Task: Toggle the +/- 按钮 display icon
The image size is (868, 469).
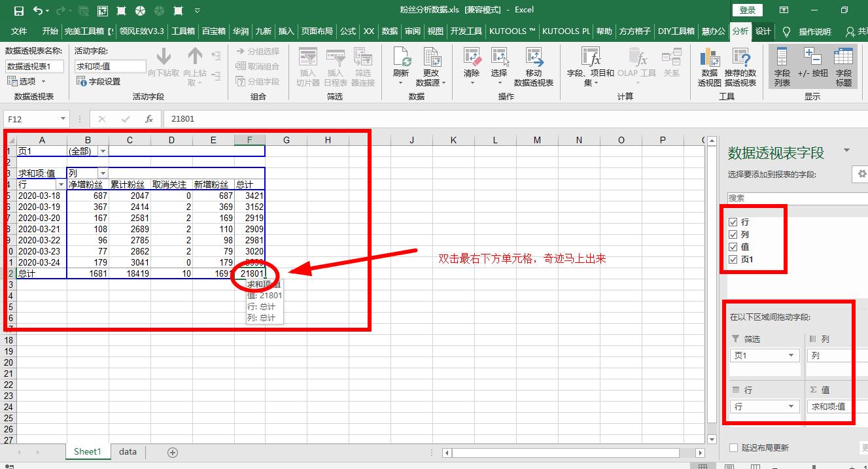Action: click(812, 65)
